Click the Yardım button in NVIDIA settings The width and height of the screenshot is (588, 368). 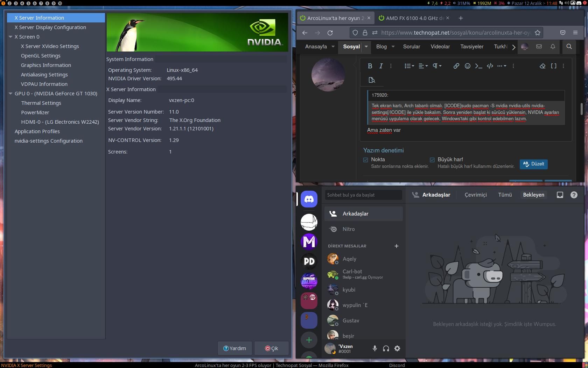[x=234, y=348]
